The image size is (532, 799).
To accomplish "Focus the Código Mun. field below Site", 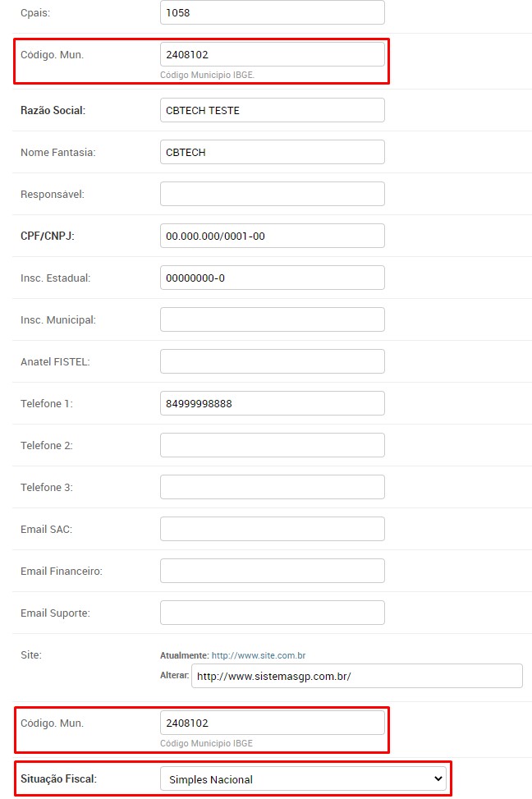I will point(272,723).
